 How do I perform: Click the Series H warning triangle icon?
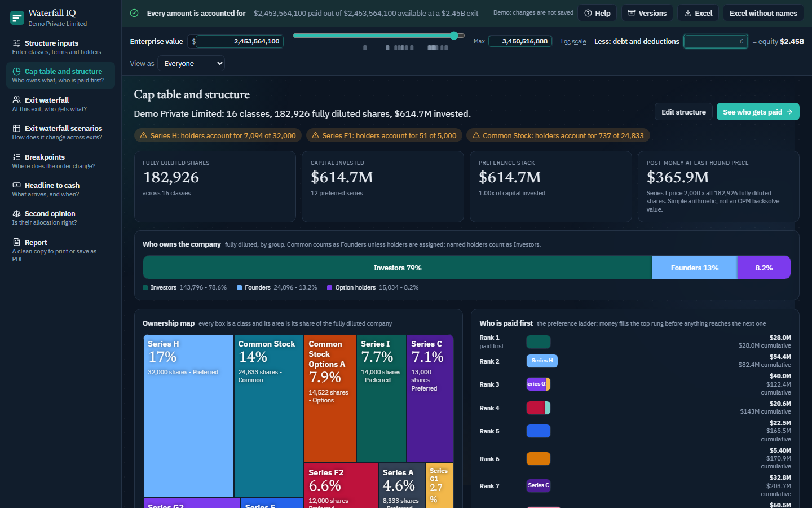tap(143, 135)
